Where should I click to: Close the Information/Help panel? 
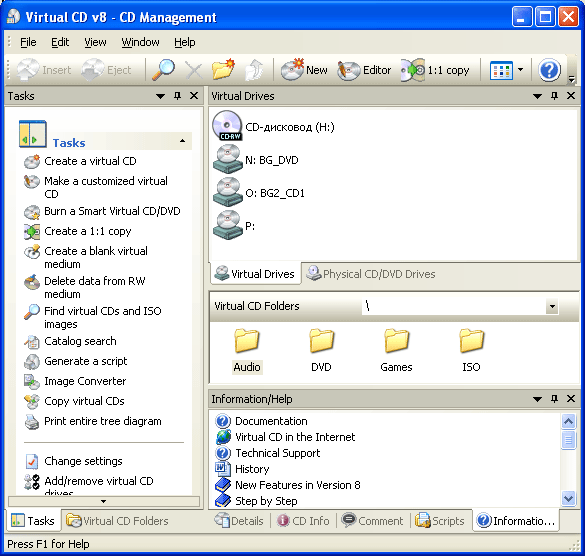tap(571, 399)
